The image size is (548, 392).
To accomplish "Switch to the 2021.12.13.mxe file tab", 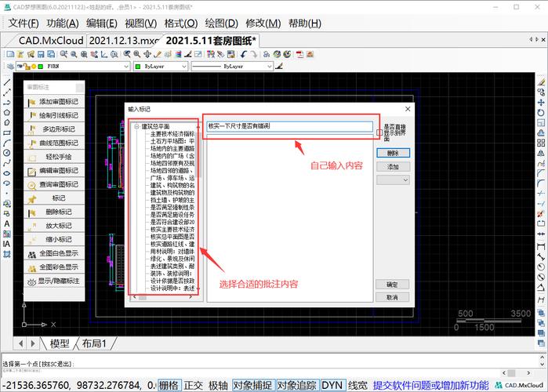I will coord(123,40).
